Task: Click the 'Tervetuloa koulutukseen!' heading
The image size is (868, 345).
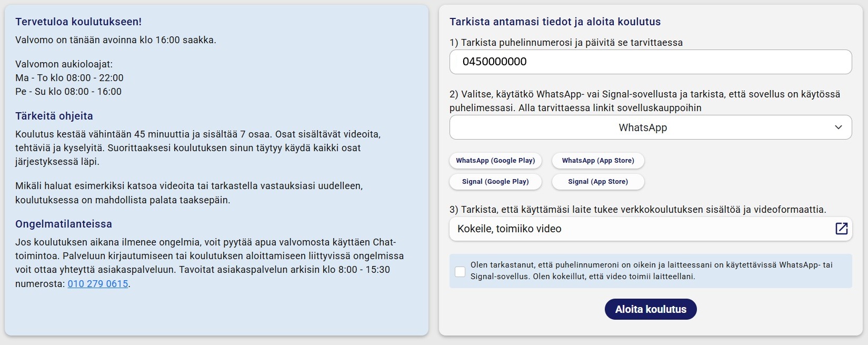Action: pos(78,22)
